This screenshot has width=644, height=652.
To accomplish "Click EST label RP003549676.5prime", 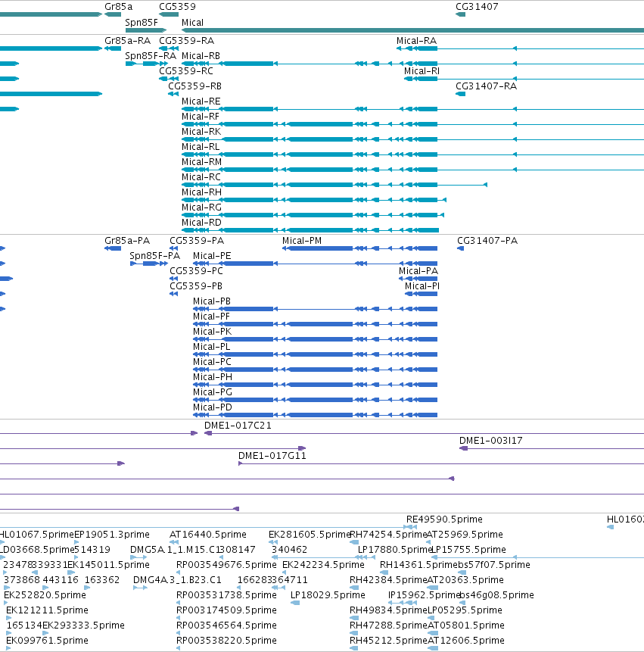I will click(226, 565).
